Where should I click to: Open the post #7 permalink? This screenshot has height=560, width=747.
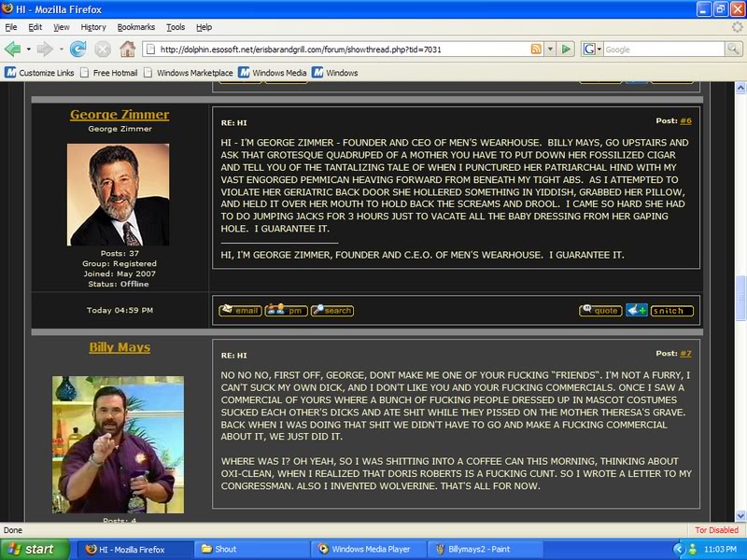pyautogui.click(x=685, y=354)
